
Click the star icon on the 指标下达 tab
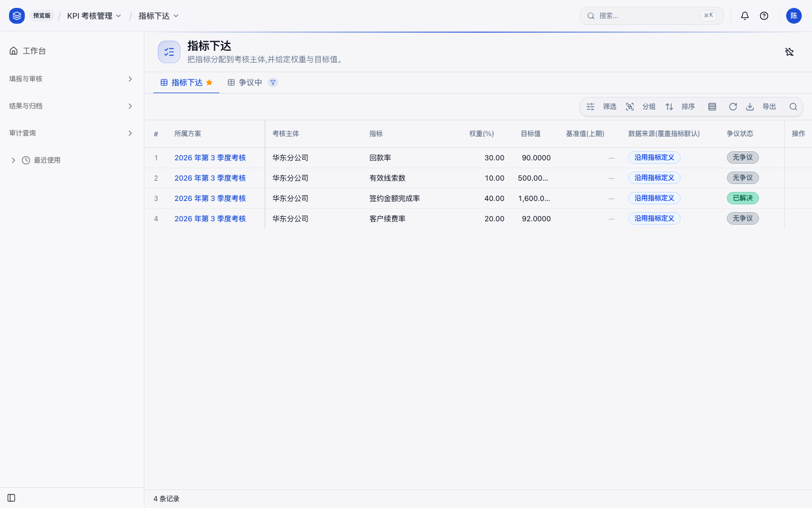point(209,82)
